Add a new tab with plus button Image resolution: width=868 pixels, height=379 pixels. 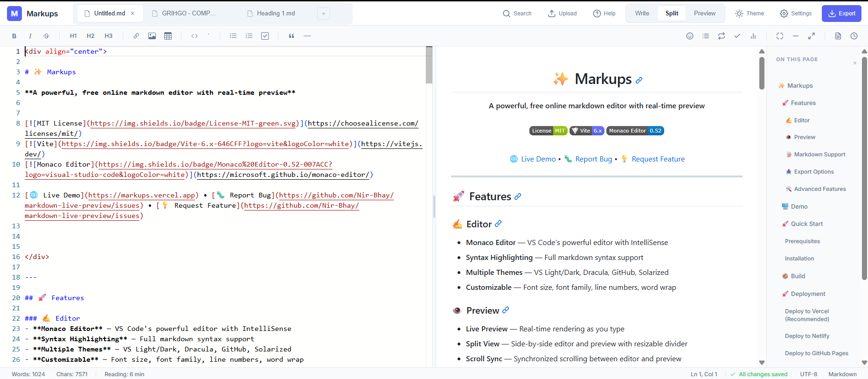324,14
